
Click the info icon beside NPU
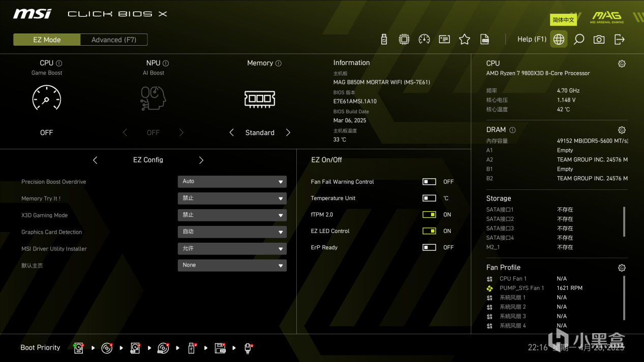pos(166,63)
